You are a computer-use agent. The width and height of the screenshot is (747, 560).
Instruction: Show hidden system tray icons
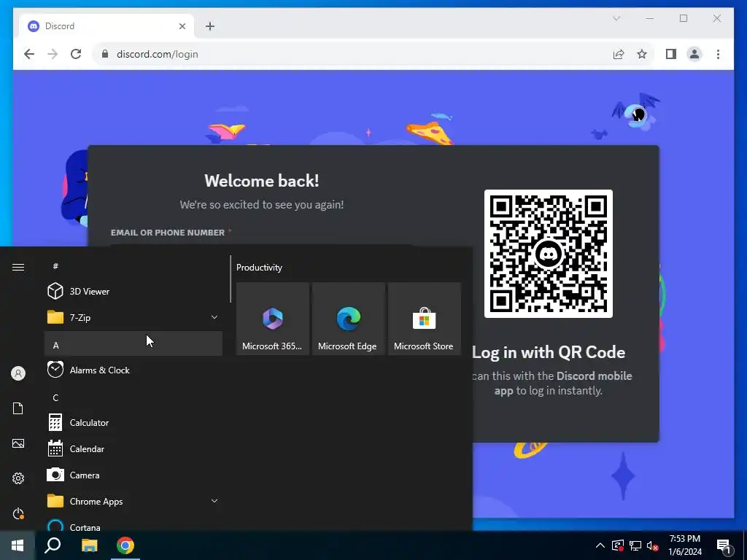pyautogui.click(x=600, y=545)
